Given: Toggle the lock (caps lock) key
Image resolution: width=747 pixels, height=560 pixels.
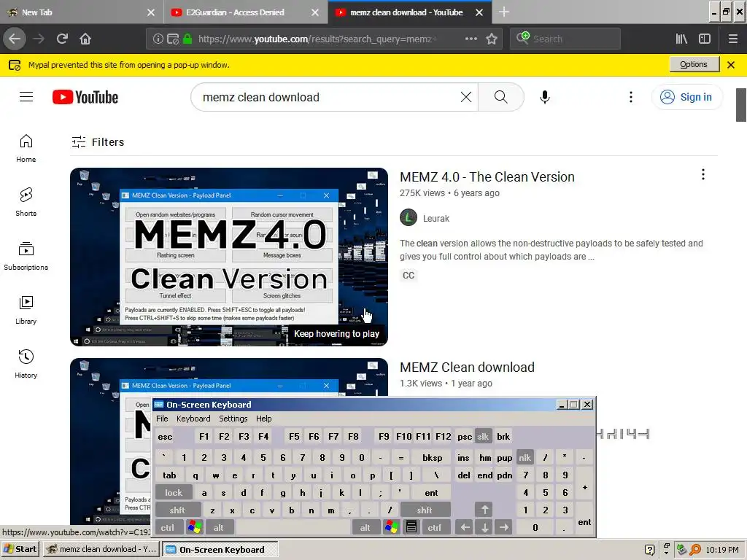Looking at the screenshot, I should point(174,492).
